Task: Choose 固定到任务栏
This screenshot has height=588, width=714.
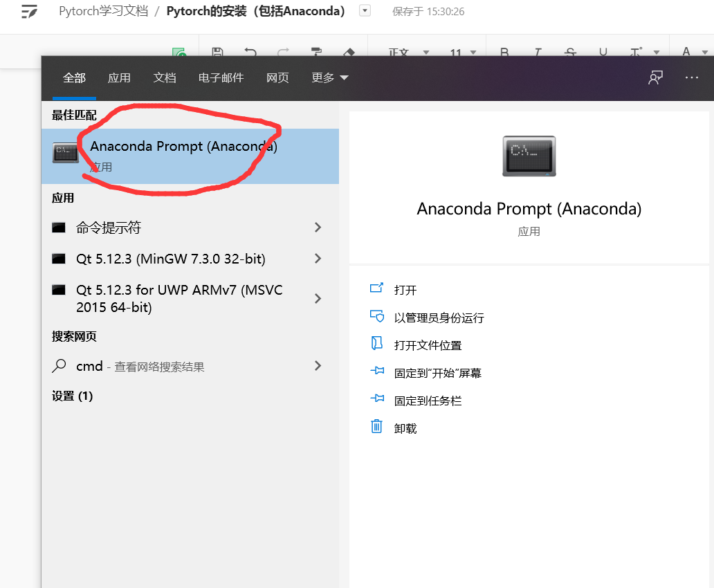Action: pos(428,401)
